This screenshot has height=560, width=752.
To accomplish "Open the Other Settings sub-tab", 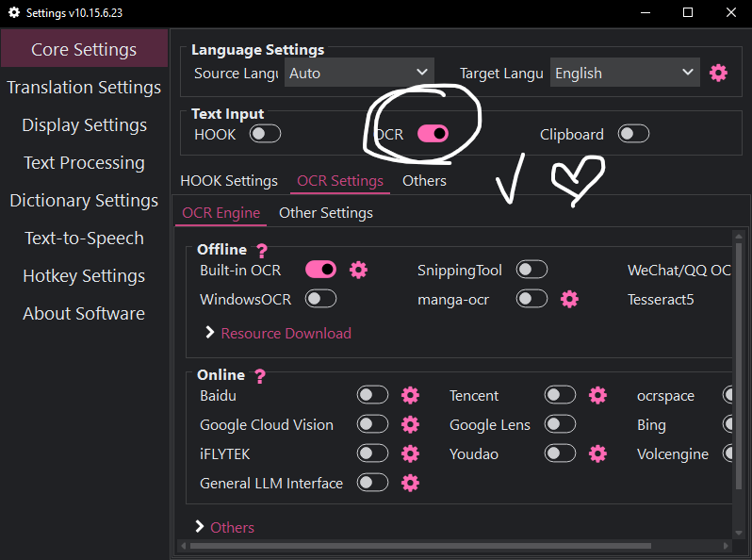I will pos(326,212).
